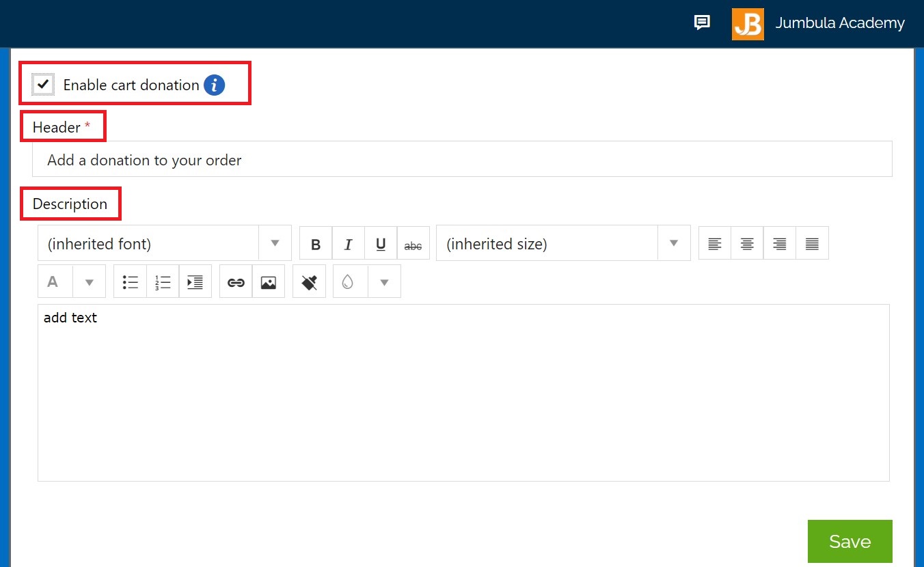Insert an unordered bullet list
This screenshot has width=924, height=567.
click(131, 281)
